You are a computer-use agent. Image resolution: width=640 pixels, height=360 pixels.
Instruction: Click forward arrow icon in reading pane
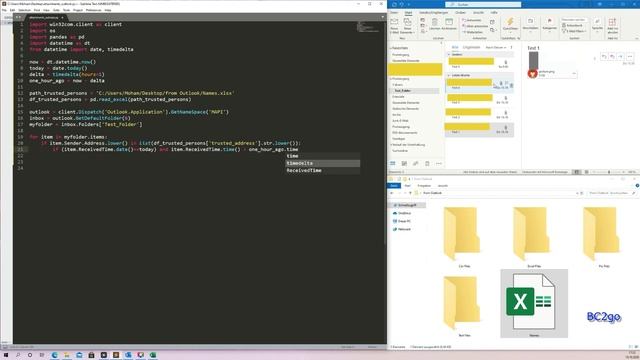(x=621, y=57)
